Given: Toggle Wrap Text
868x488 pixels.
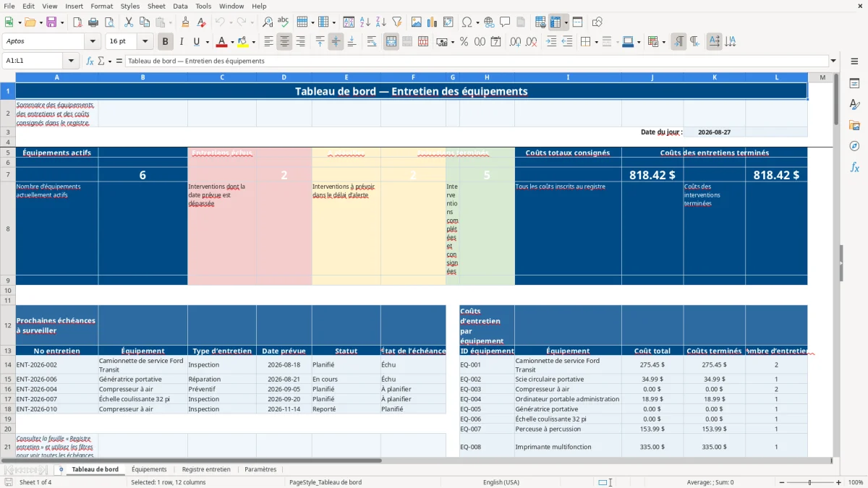Looking at the screenshot, I should tap(371, 42).
